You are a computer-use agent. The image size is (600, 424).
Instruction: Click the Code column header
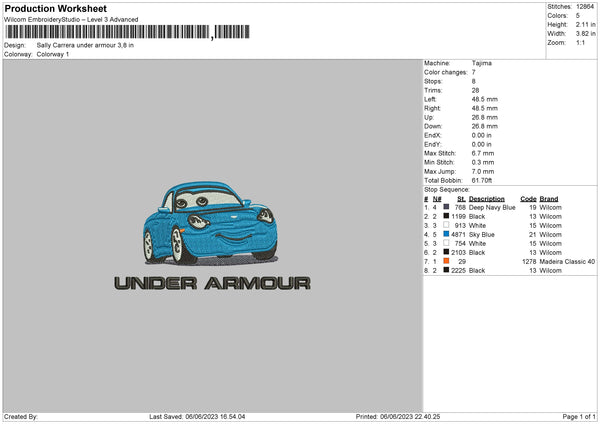pos(528,199)
